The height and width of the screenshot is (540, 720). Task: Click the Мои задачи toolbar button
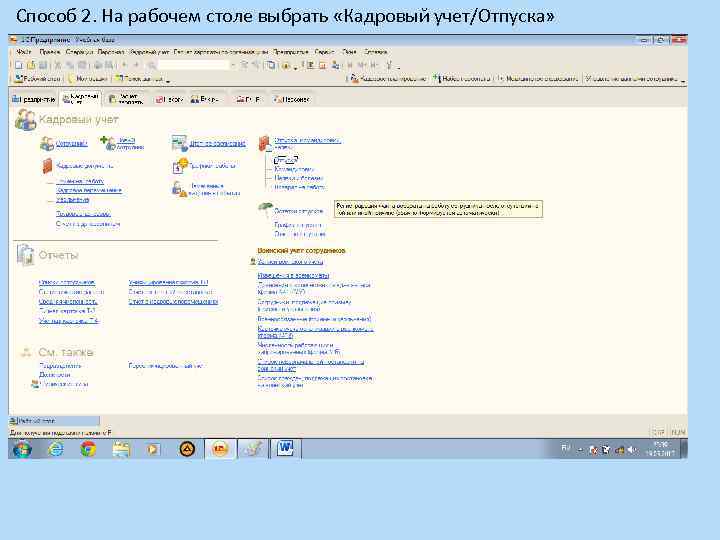(88, 79)
